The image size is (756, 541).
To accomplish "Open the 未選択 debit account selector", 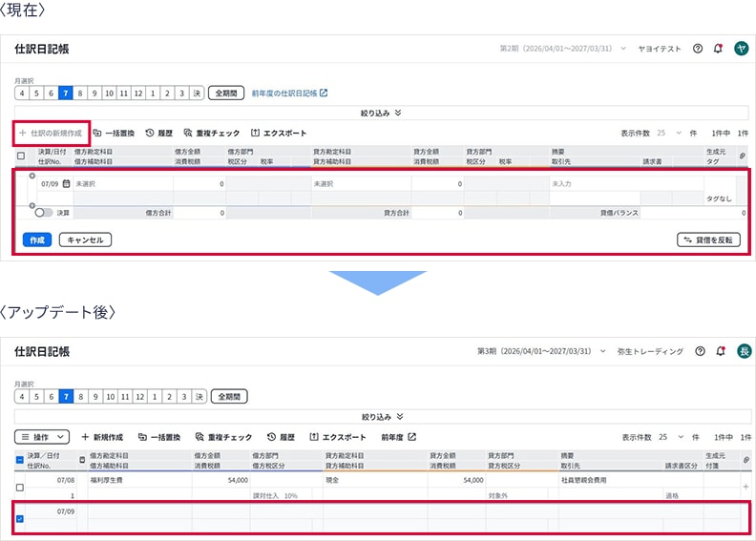I will [x=122, y=183].
